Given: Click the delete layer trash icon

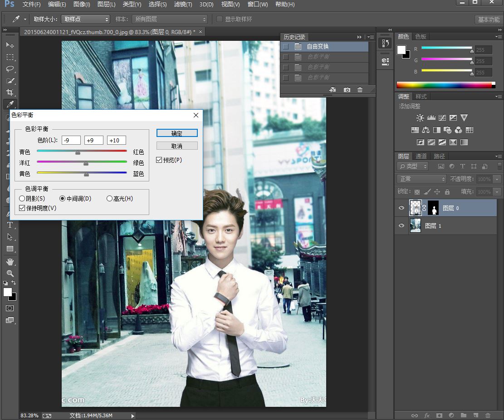Looking at the screenshot, I should (488, 415).
